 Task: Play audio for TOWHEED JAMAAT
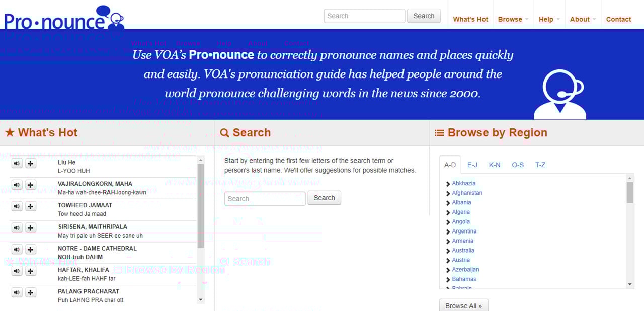point(17,206)
